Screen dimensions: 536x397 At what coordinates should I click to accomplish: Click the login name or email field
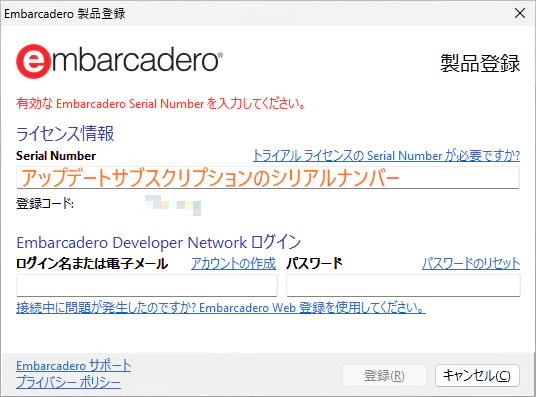coord(147,285)
